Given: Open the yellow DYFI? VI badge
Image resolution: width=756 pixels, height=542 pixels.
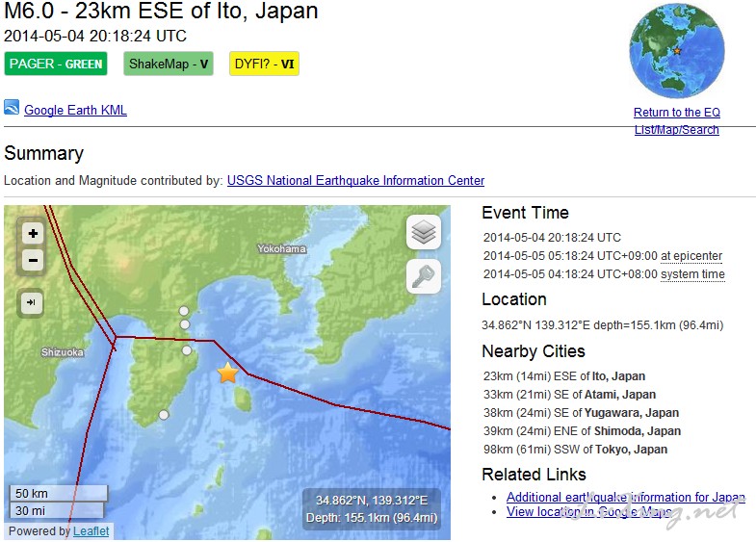Looking at the screenshot, I should [x=264, y=65].
